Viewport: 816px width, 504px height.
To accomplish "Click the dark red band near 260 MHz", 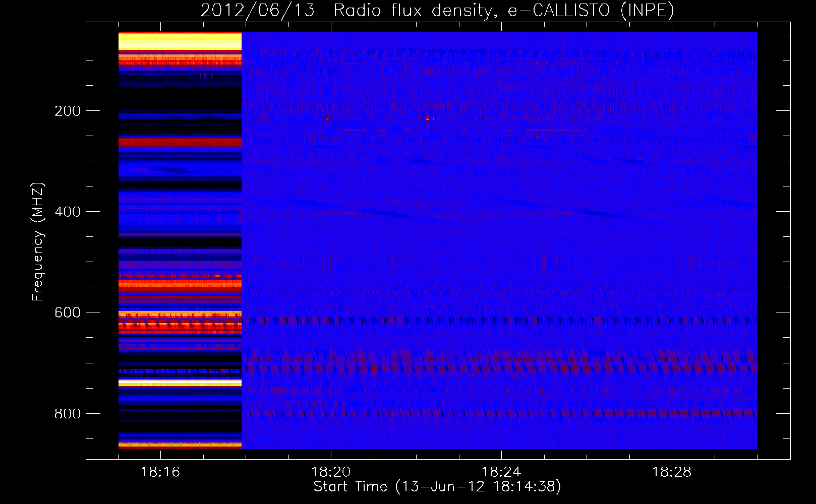I will point(180,143).
